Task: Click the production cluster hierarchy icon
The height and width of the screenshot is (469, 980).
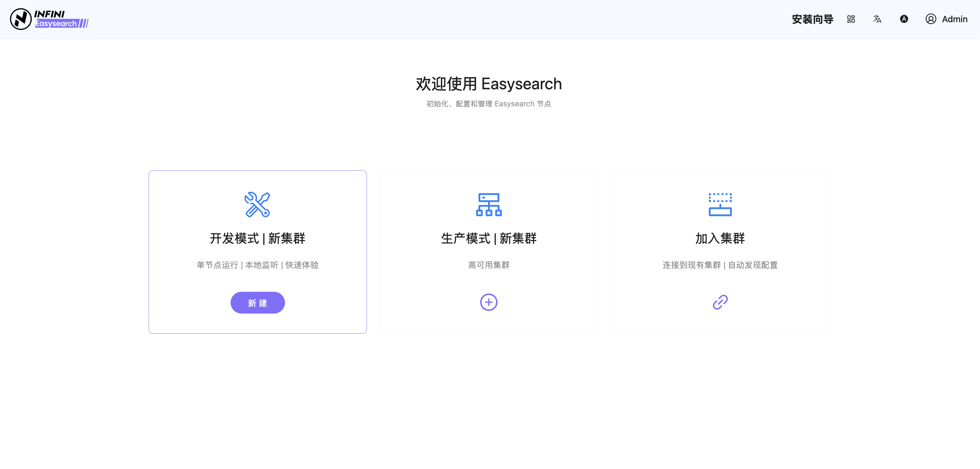Action: (x=489, y=204)
